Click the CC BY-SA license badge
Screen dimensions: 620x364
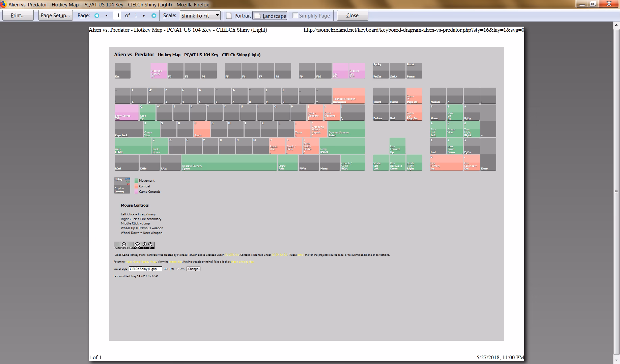(x=144, y=245)
